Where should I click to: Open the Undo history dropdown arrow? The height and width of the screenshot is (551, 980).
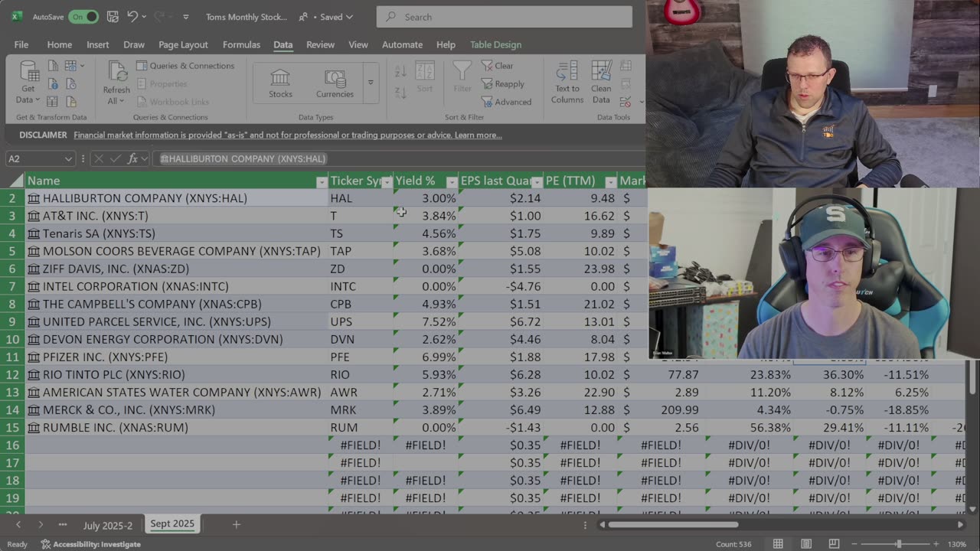[145, 17]
